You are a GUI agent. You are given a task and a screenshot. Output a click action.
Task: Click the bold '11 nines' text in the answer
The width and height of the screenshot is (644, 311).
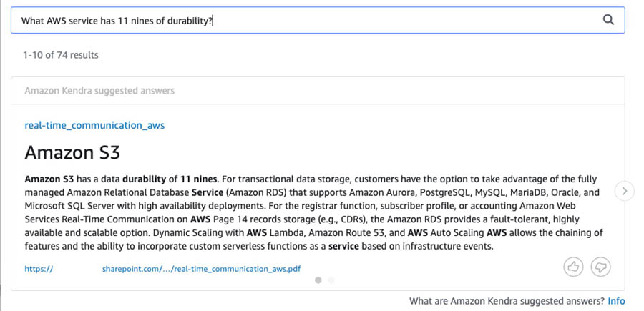pyautogui.click(x=198, y=179)
